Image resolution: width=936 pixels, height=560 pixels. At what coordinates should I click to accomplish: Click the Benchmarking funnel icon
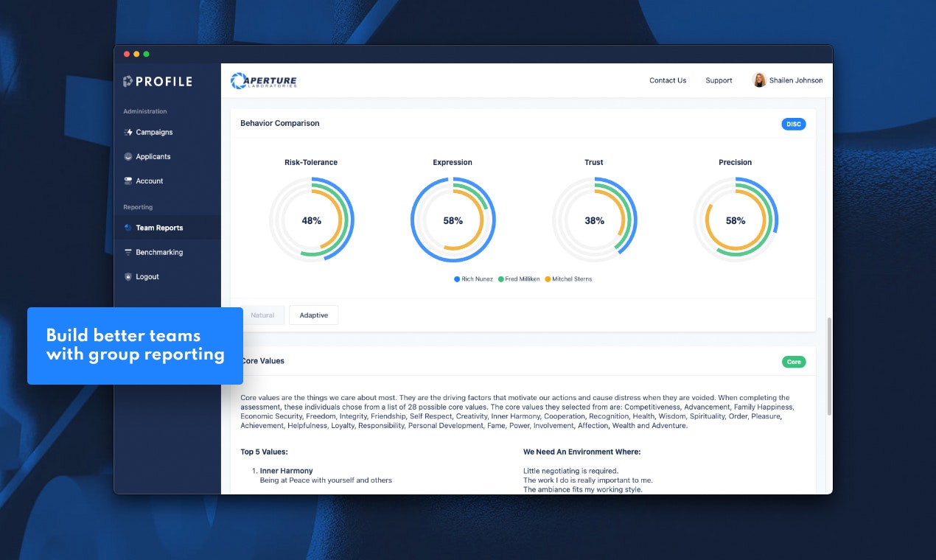pos(128,252)
